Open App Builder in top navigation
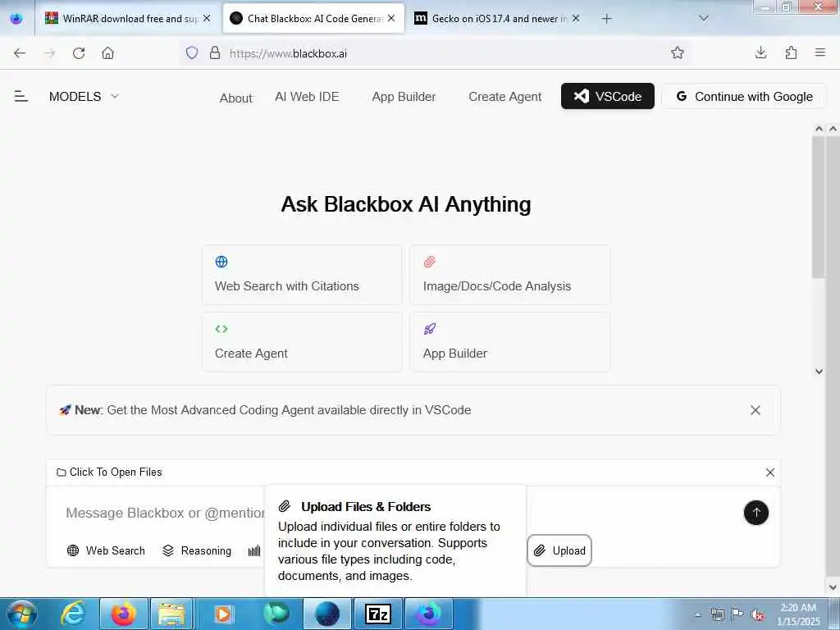Viewport: 840px width, 630px height. tap(404, 97)
